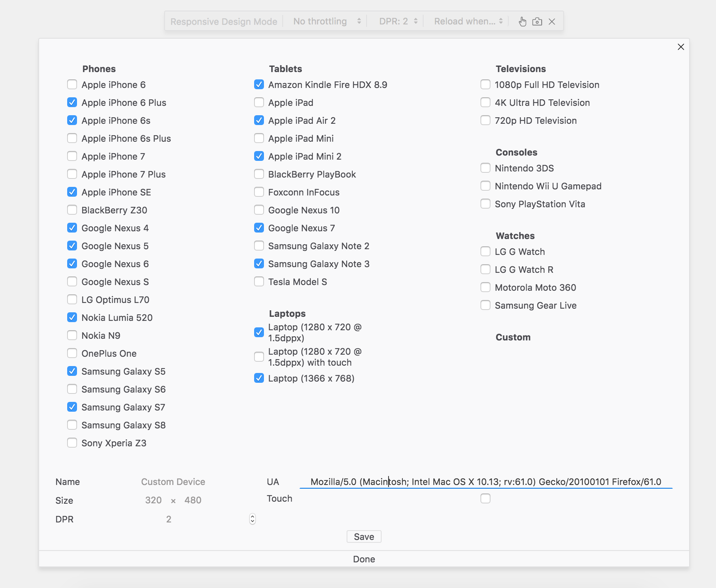
Task: Click the UA user agent text field
Action: click(485, 482)
